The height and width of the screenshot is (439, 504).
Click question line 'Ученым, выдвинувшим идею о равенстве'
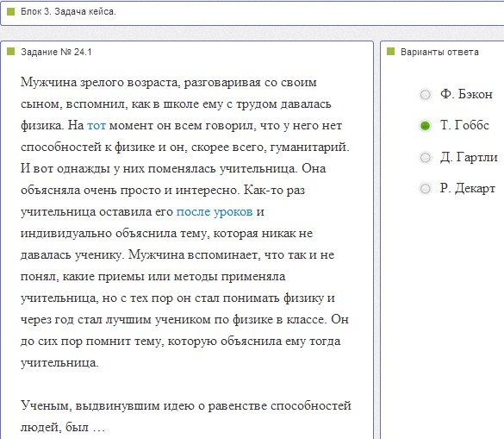[x=186, y=406]
